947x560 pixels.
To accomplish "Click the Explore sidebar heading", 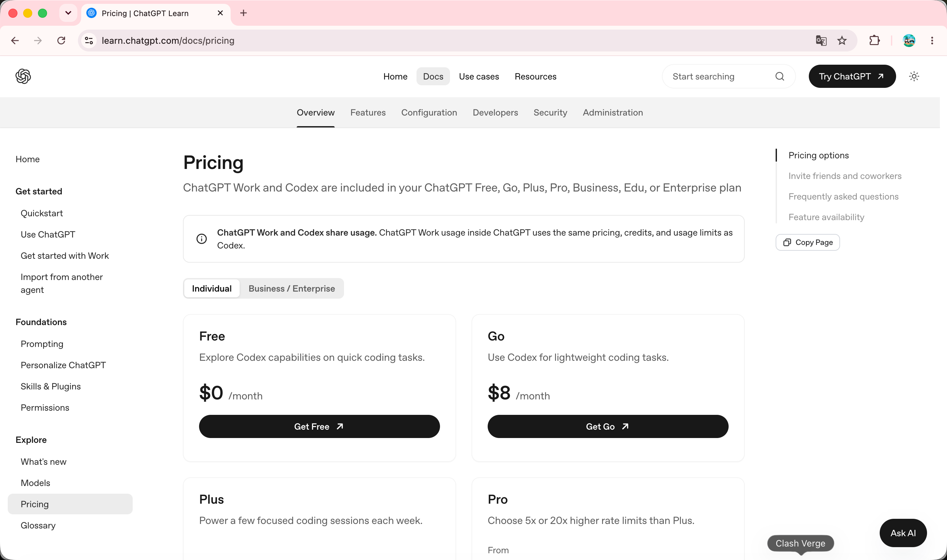I will click(x=31, y=440).
